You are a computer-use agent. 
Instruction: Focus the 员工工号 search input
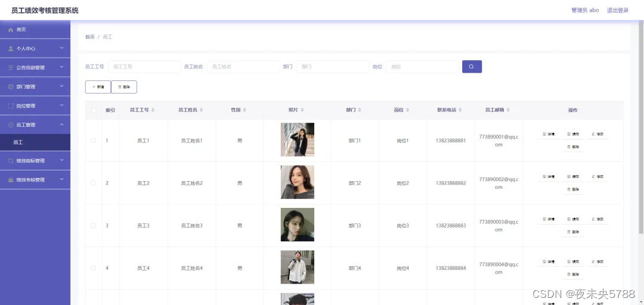pos(144,67)
